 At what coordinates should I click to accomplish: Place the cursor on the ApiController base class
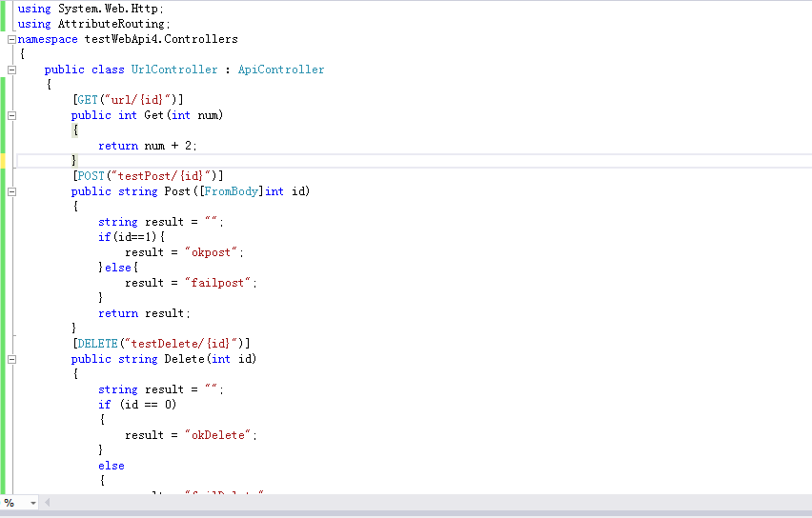(x=281, y=70)
